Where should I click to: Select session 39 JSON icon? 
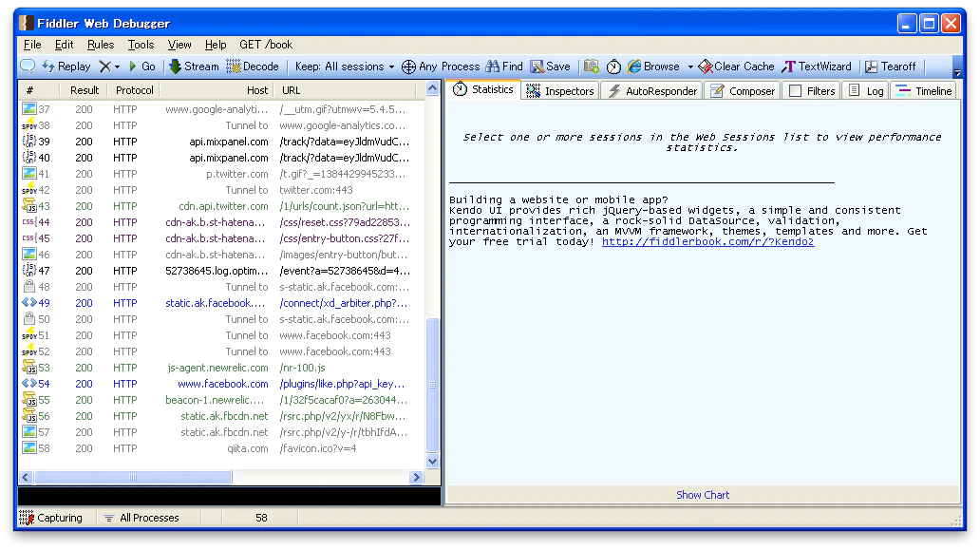(x=28, y=142)
